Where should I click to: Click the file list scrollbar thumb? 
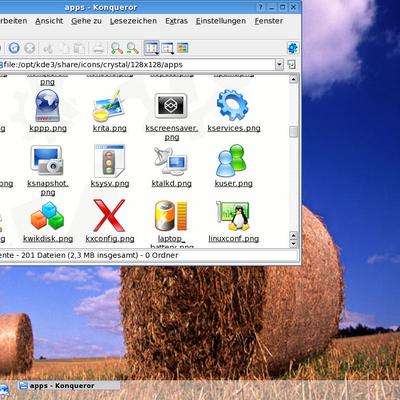click(x=293, y=132)
